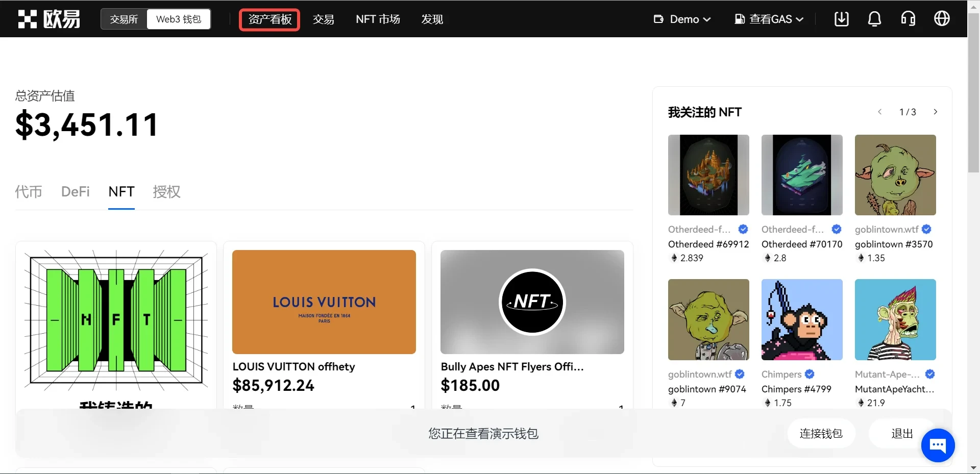Open the blue chat bubble widget

[938, 445]
